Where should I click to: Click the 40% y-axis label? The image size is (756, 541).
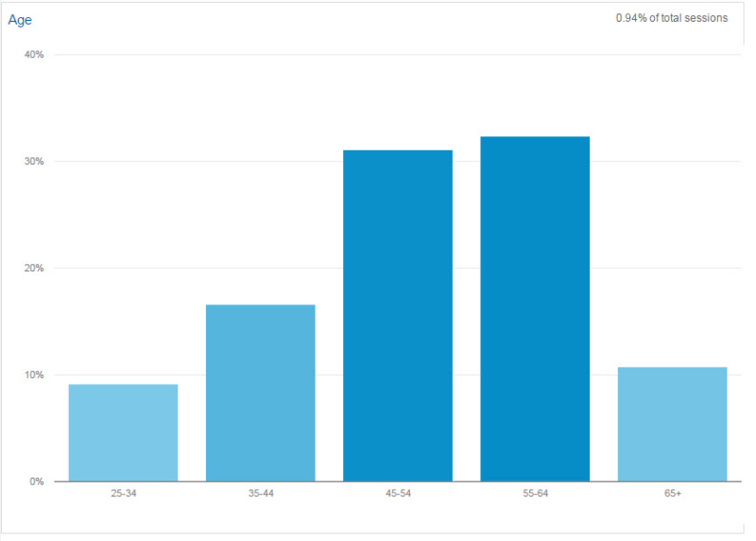34,55
